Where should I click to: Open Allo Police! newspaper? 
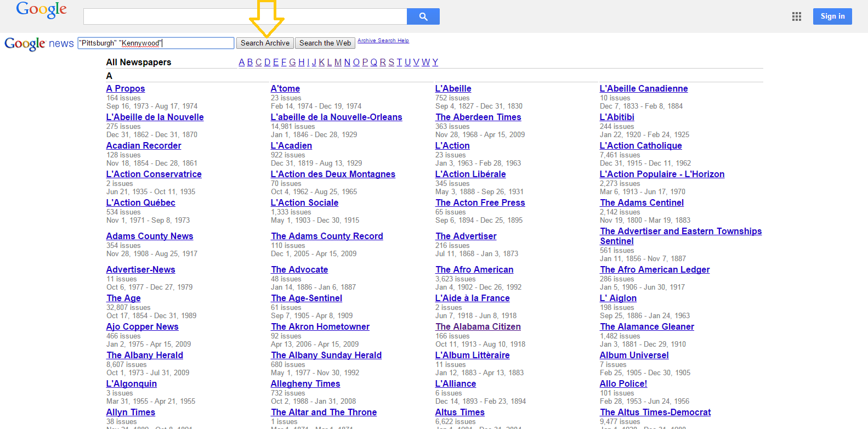[623, 384]
